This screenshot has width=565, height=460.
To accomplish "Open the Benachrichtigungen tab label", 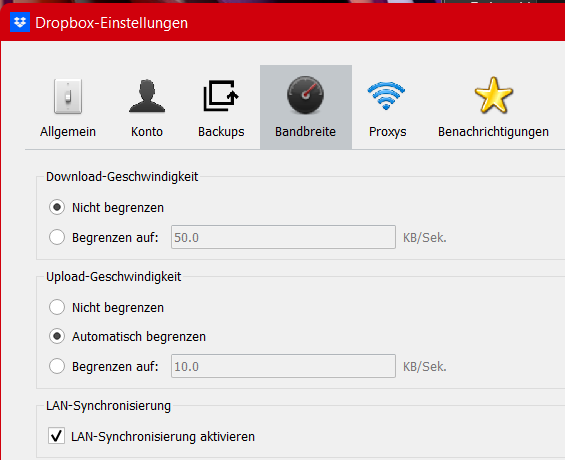I will (493, 132).
